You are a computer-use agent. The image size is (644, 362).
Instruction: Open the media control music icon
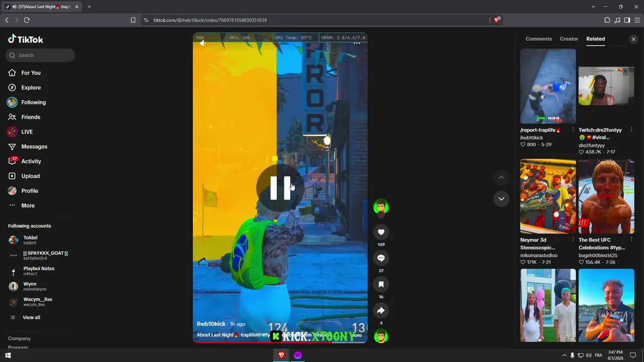[617, 20]
